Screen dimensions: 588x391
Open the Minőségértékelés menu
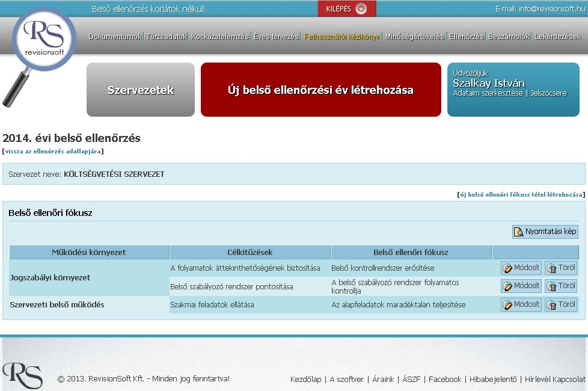(414, 37)
